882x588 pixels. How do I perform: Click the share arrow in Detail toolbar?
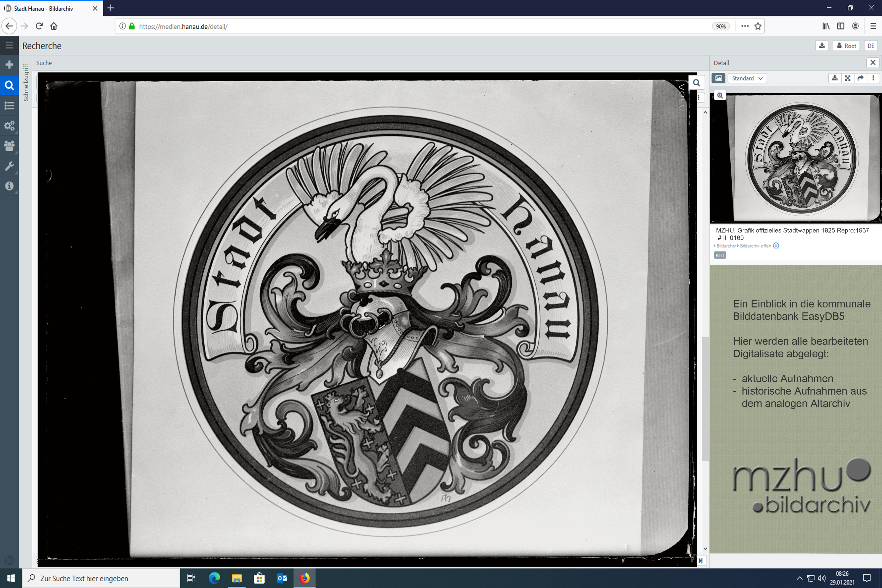860,78
